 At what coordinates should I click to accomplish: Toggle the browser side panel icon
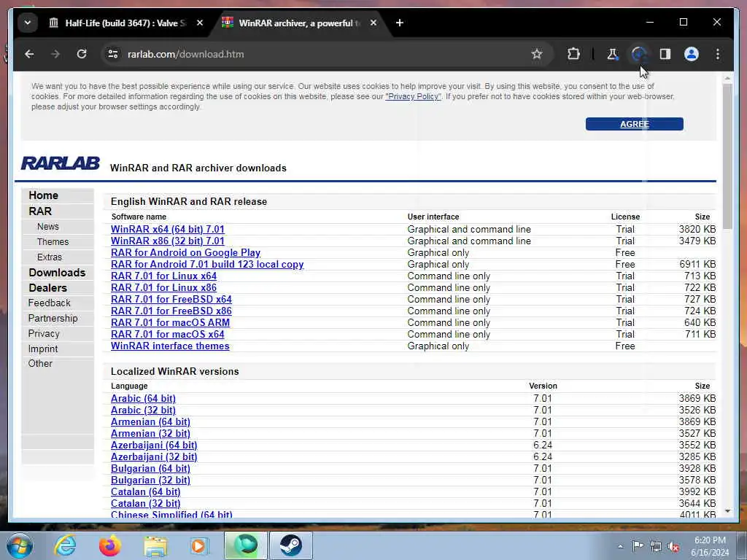(665, 54)
